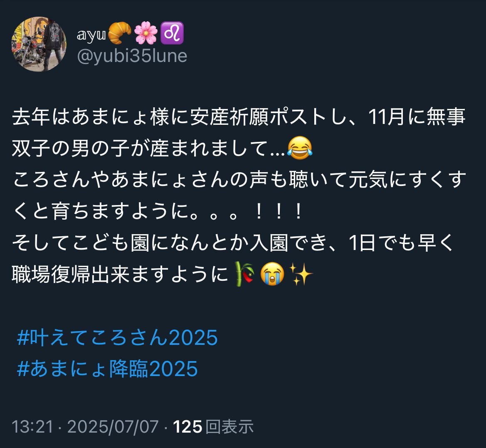Open ayu's profile avatar photo
486x448 pixels.
(39, 44)
